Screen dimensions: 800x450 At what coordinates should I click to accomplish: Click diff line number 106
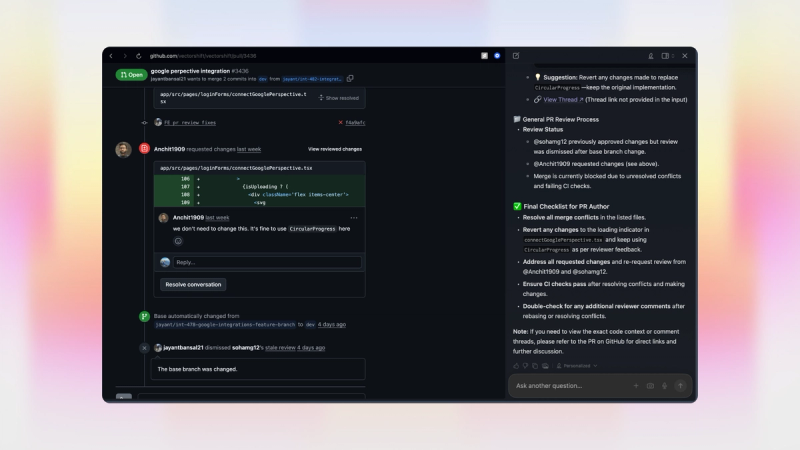click(185, 179)
